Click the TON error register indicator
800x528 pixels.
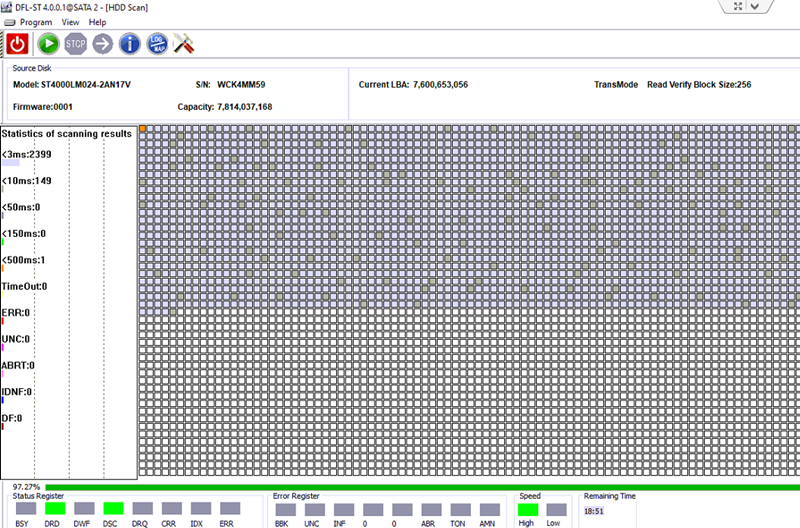coord(460,510)
